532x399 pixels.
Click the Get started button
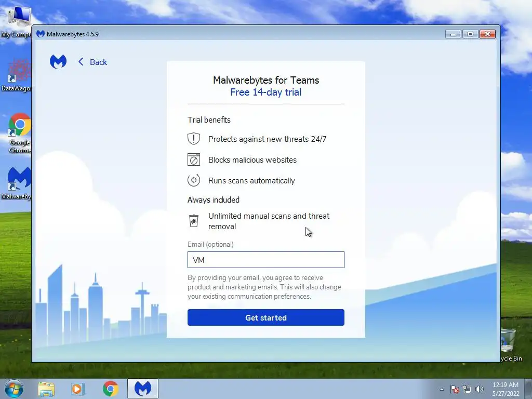pos(265,317)
